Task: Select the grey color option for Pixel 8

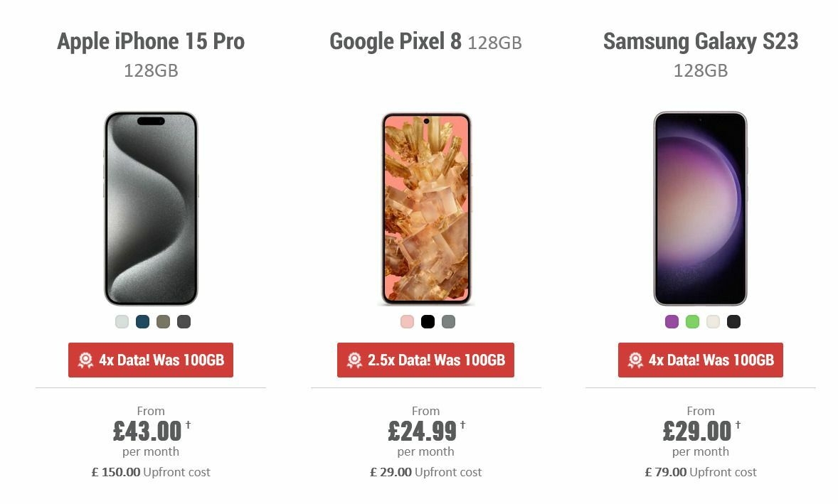Action: 449,321
